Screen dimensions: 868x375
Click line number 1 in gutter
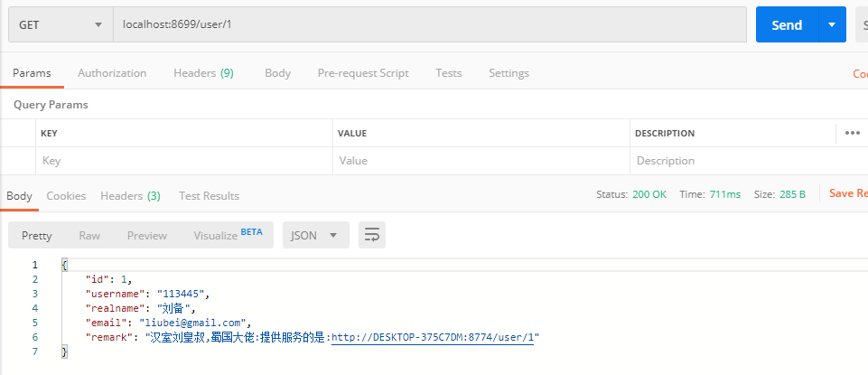[x=35, y=265]
